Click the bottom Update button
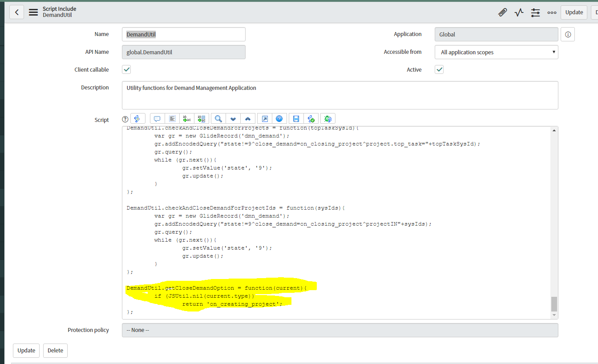598x364 pixels. click(x=26, y=350)
